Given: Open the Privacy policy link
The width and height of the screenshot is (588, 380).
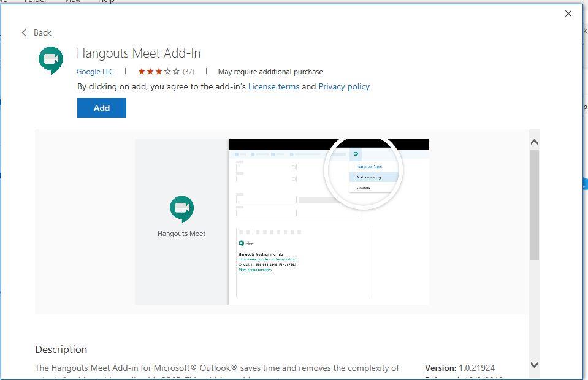Looking at the screenshot, I should pyautogui.click(x=344, y=86).
